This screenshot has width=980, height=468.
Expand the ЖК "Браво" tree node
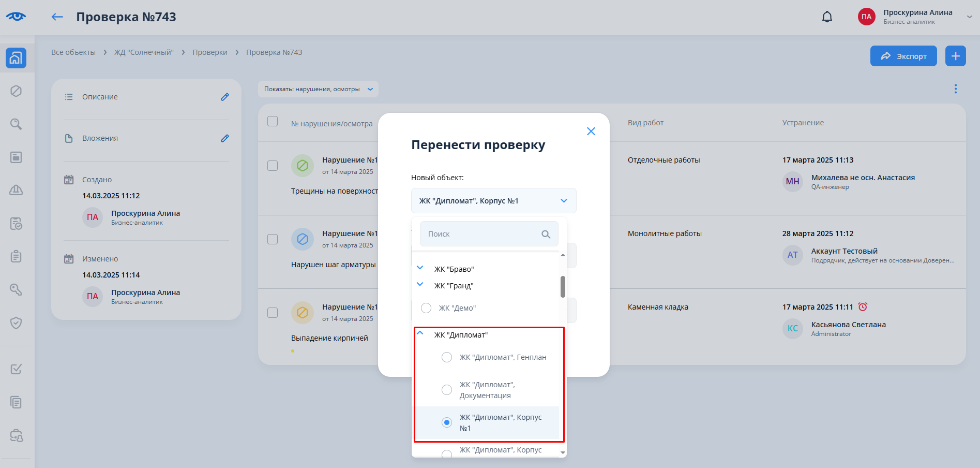pyautogui.click(x=420, y=268)
